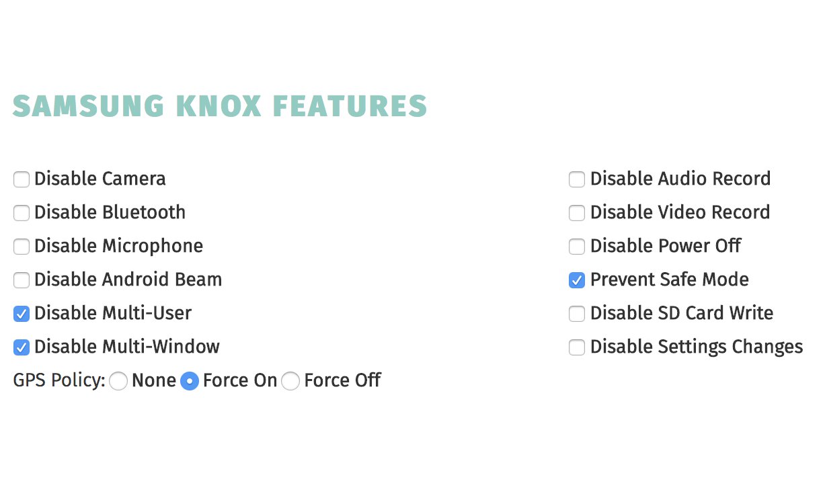Tick the Disable Video Record checkbox
Image resolution: width=823 pixels, height=504 pixels.
(x=577, y=213)
